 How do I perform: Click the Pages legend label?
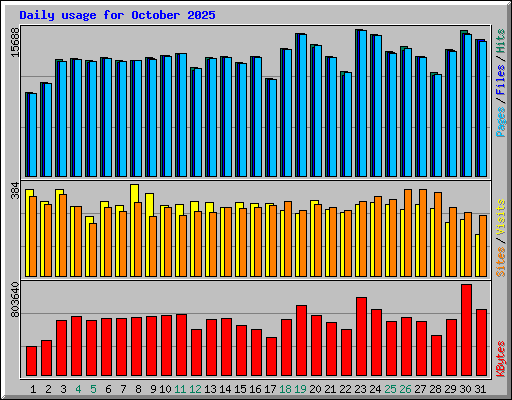[501, 122]
